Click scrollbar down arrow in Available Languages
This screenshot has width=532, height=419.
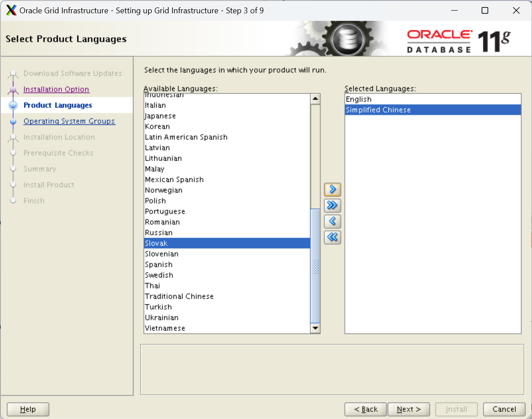[x=315, y=328]
